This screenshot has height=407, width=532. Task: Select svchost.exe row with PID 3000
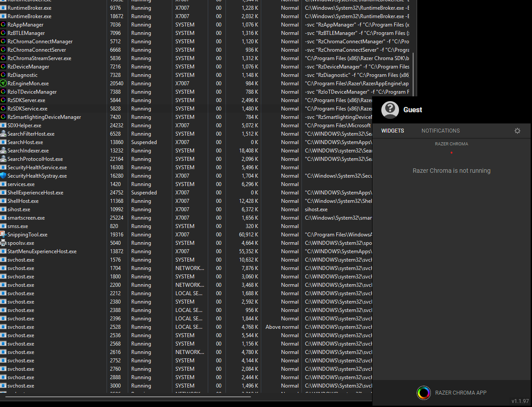coord(186,386)
